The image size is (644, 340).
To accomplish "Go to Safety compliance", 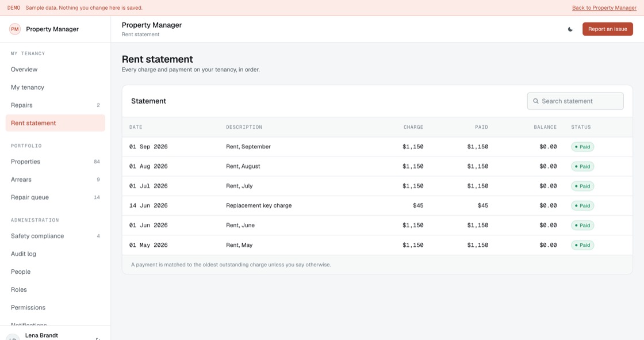I will [55, 236].
